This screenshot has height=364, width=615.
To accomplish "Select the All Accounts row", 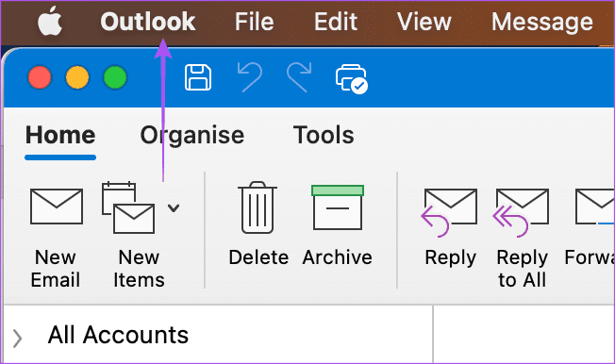I will click(x=218, y=335).
